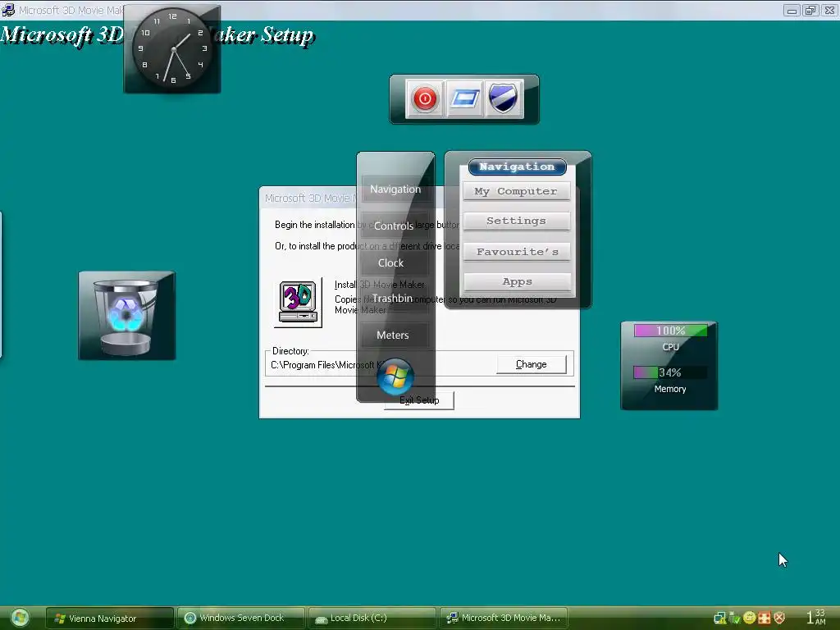
Task: Switch to Local Disk (C:) taskbar item
Action: [372, 619]
